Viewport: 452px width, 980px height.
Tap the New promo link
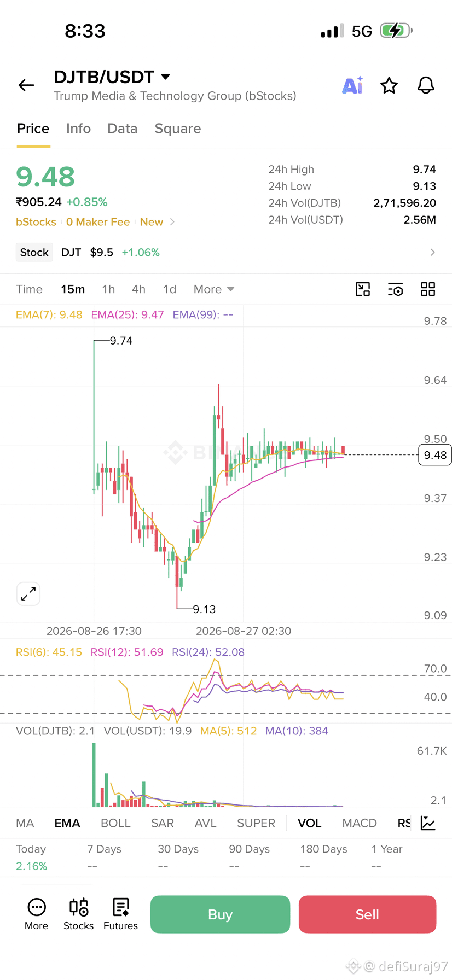[152, 222]
